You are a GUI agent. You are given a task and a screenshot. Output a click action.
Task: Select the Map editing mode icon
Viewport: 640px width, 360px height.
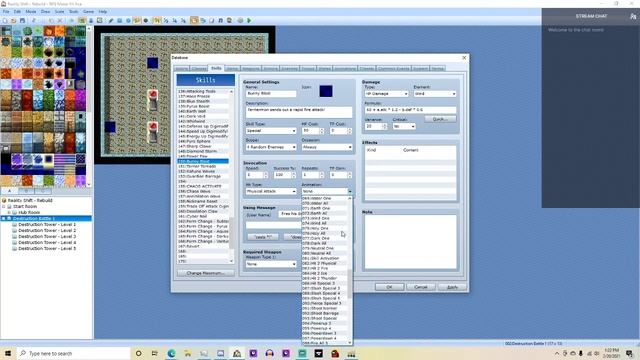[x=82, y=20]
